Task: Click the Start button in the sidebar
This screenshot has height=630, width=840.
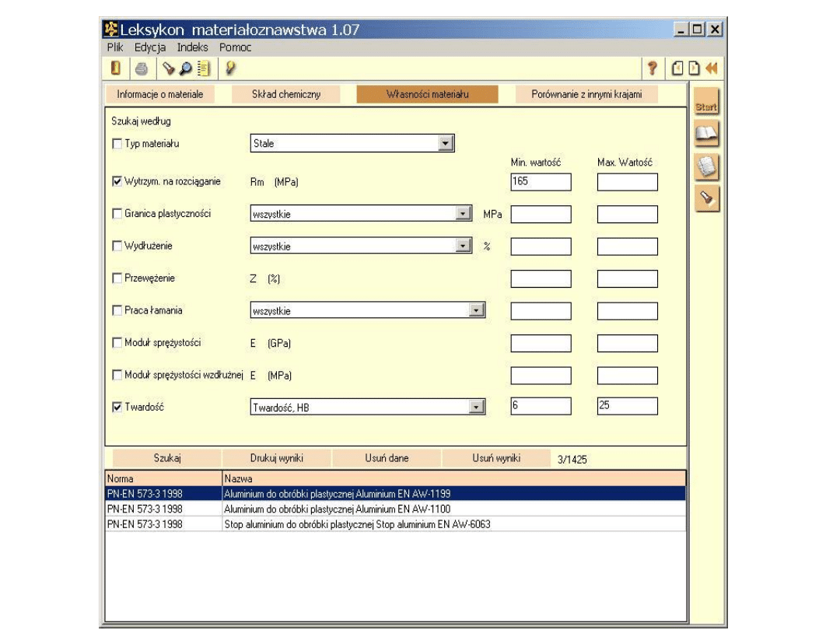Action: pos(706,107)
